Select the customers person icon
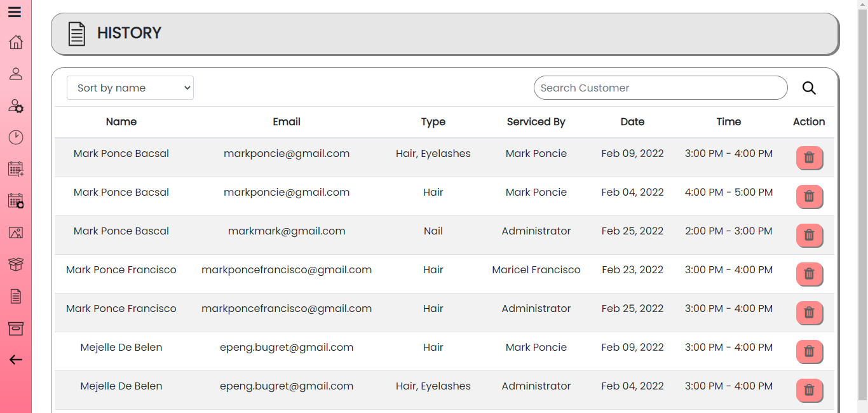868x413 pixels. 15,74
